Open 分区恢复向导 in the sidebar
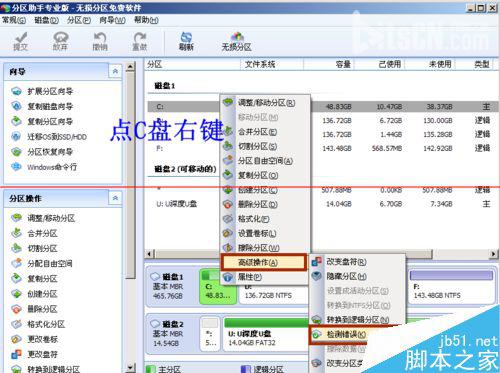The width and height of the screenshot is (500, 373). pyautogui.click(x=50, y=152)
